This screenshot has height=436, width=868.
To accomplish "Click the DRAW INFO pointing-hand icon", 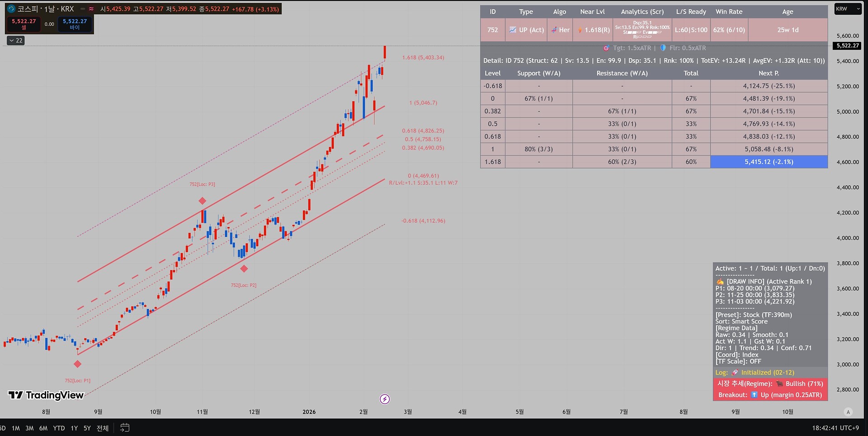I will click(x=720, y=281).
